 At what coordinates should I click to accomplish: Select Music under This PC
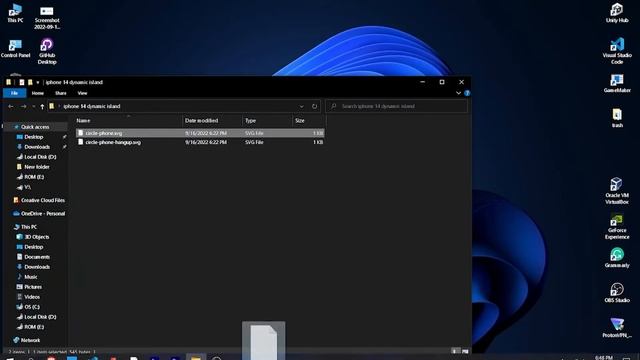click(30, 277)
